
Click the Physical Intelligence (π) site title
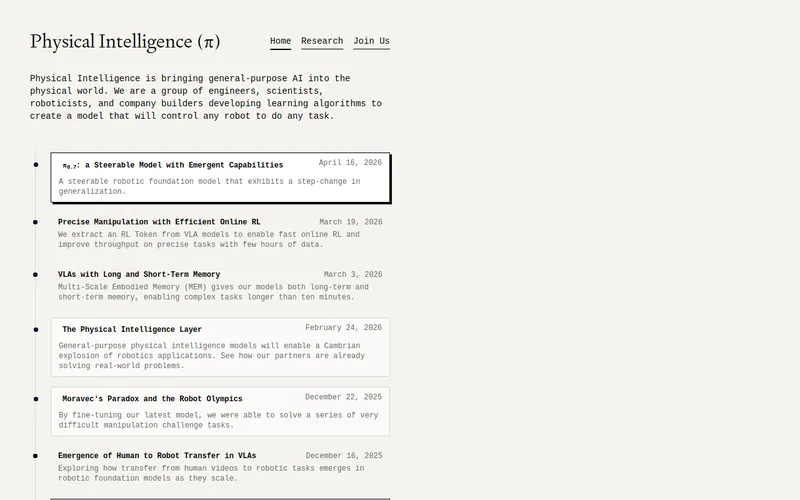pos(125,41)
